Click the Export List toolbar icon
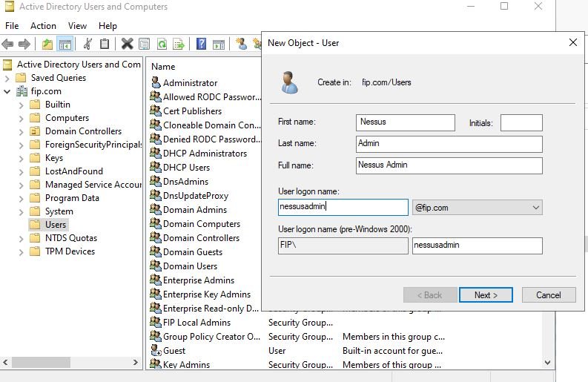588x382 pixels. click(x=179, y=45)
